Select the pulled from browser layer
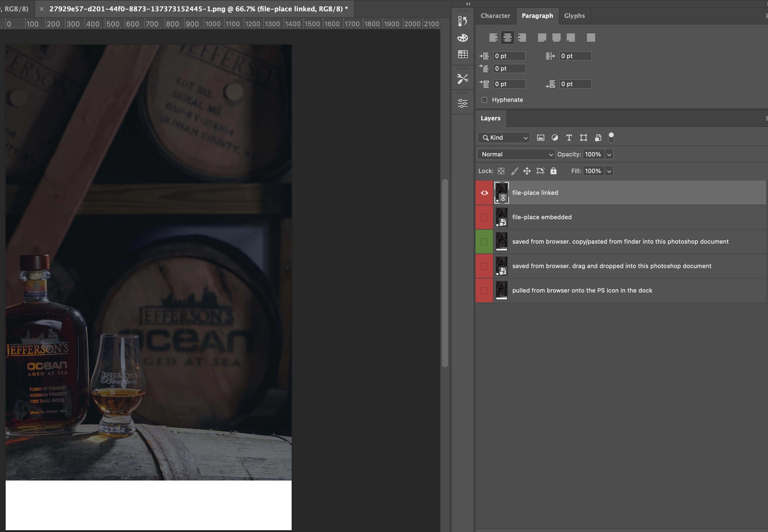Image resolution: width=768 pixels, height=532 pixels. (x=582, y=290)
